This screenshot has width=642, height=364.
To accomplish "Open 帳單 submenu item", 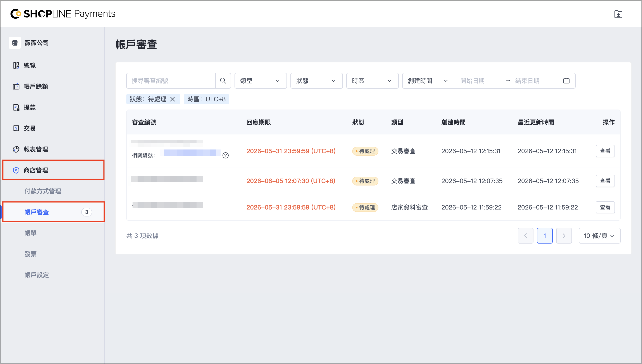I will (31, 233).
